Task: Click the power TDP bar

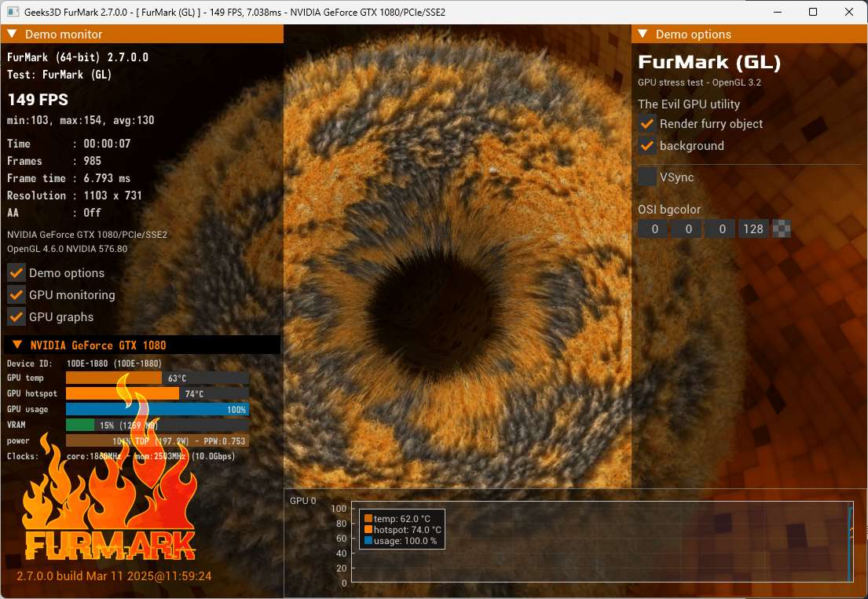Action: click(x=157, y=441)
